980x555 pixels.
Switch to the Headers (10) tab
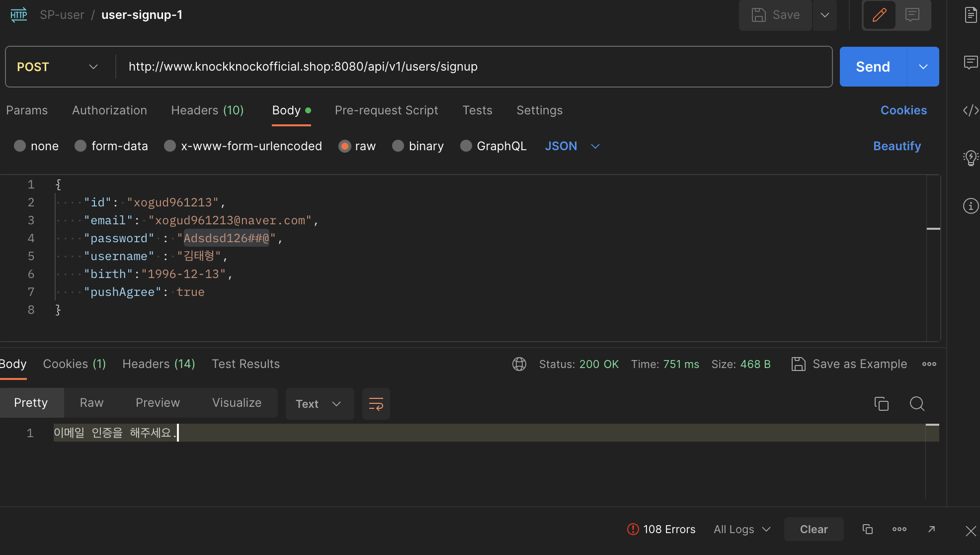click(x=207, y=110)
